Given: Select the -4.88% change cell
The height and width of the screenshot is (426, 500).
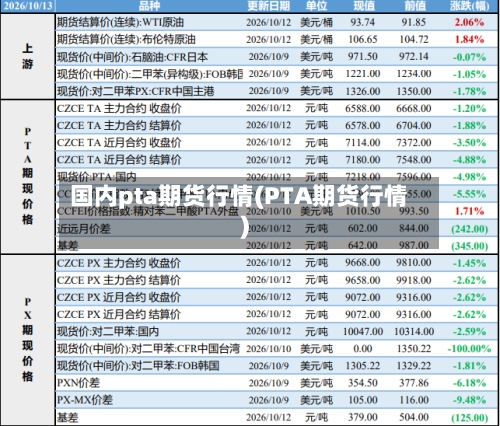Looking at the screenshot, I should (x=469, y=160).
